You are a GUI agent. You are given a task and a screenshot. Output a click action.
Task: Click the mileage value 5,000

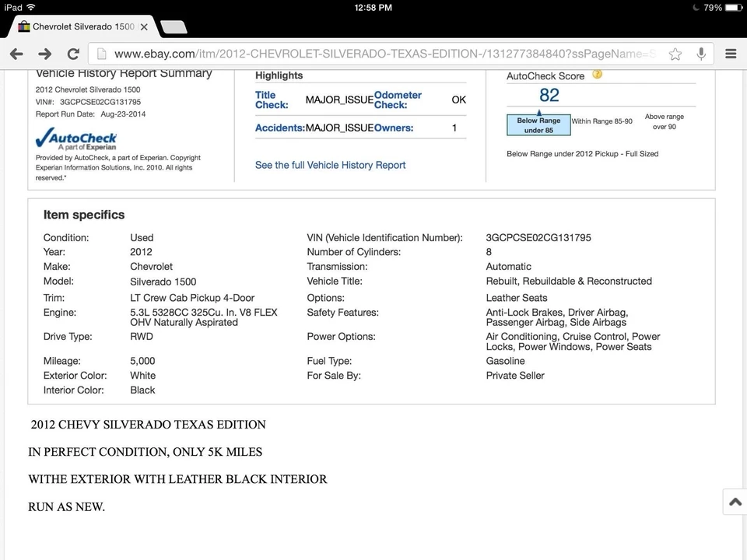pyautogui.click(x=142, y=361)
